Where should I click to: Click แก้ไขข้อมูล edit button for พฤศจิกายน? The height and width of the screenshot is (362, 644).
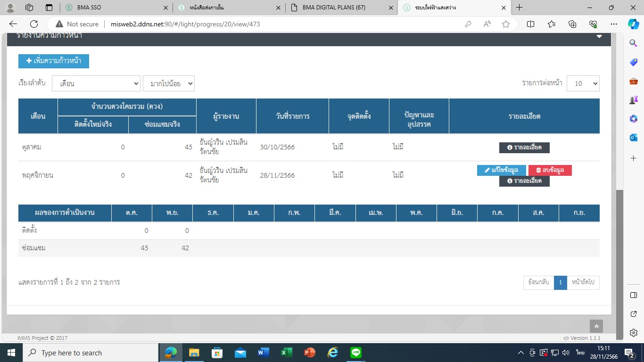[x=501, y=170]
